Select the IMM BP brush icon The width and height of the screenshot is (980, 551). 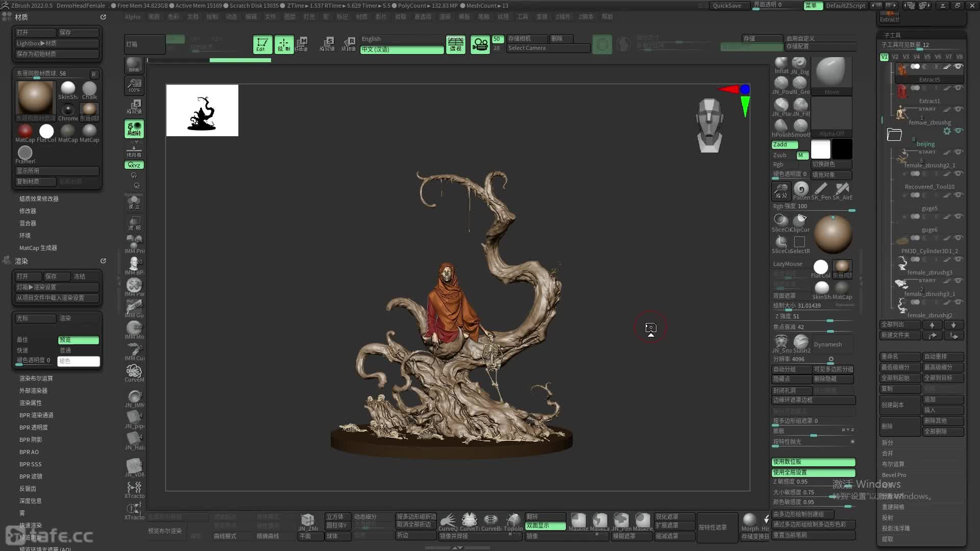point(134,266)
